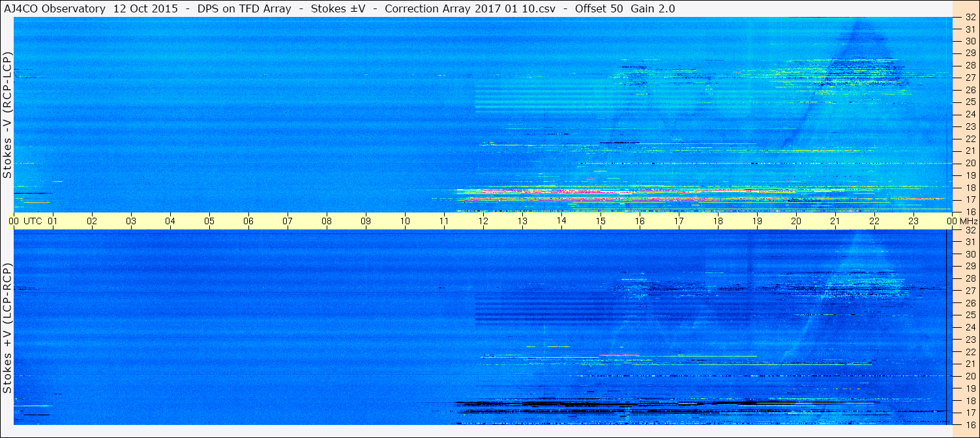Click the 01 hour marker on time axis
The height and width of the screenshot is (438, 980).
53,221
